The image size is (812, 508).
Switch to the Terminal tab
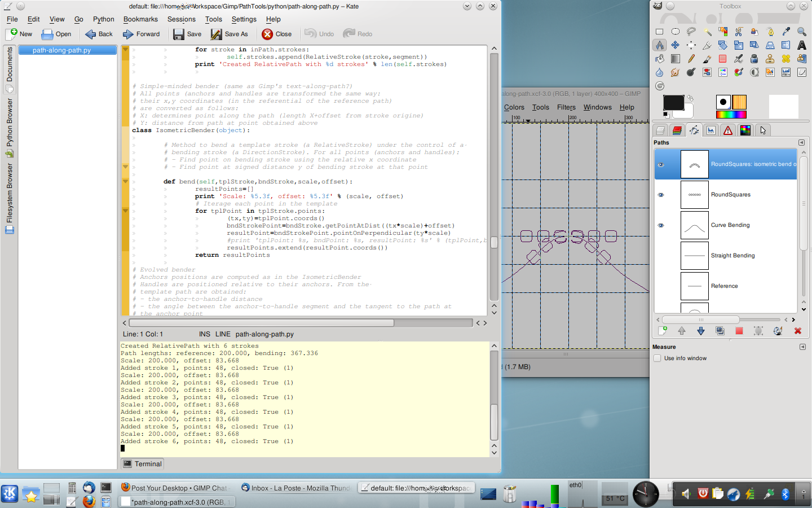click(x=143, y=464)
